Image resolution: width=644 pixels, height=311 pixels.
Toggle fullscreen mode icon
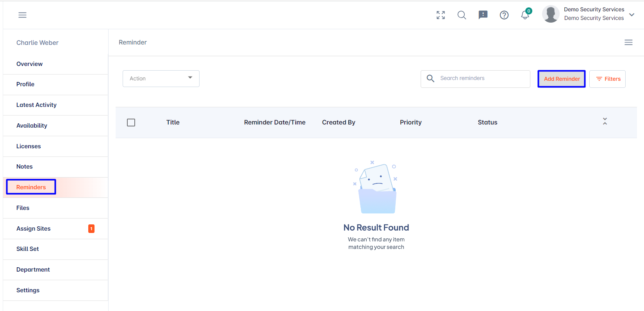pos(441,15)
